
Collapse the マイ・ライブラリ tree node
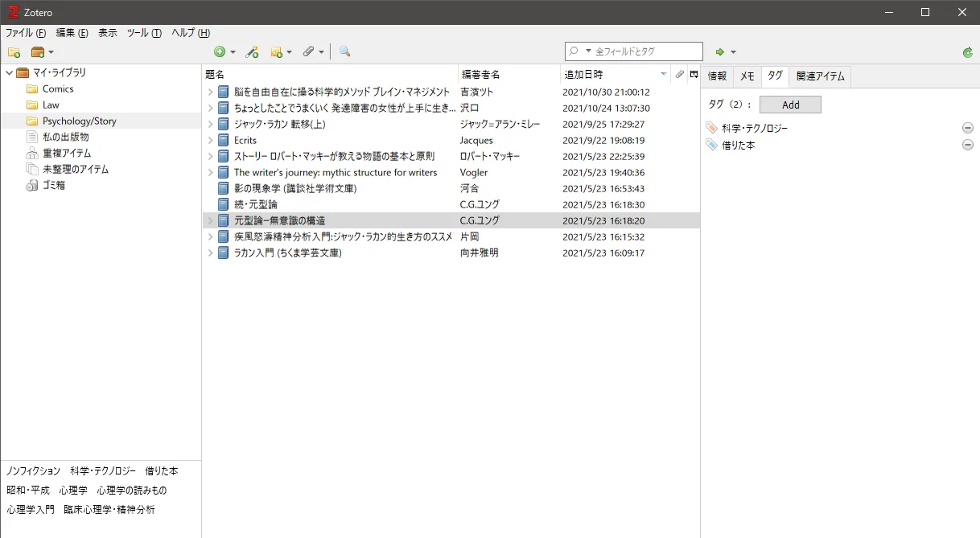9,72
